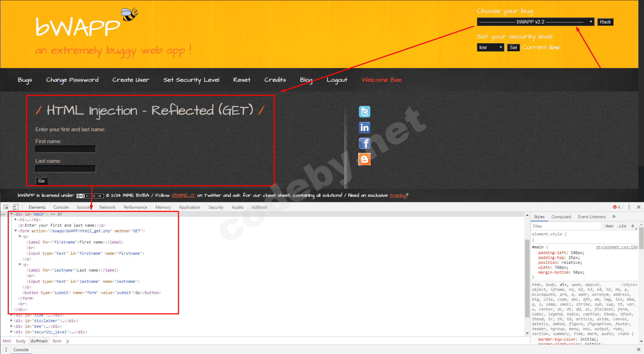Screen dimensions: 644x354
Task: Collapse the paragraph containing the firstname label
Action: click(20, 237)
